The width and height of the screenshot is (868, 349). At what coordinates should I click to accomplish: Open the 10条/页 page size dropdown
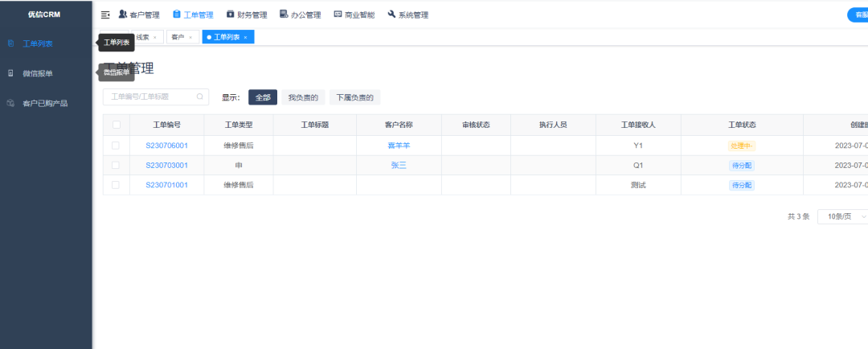844,216
